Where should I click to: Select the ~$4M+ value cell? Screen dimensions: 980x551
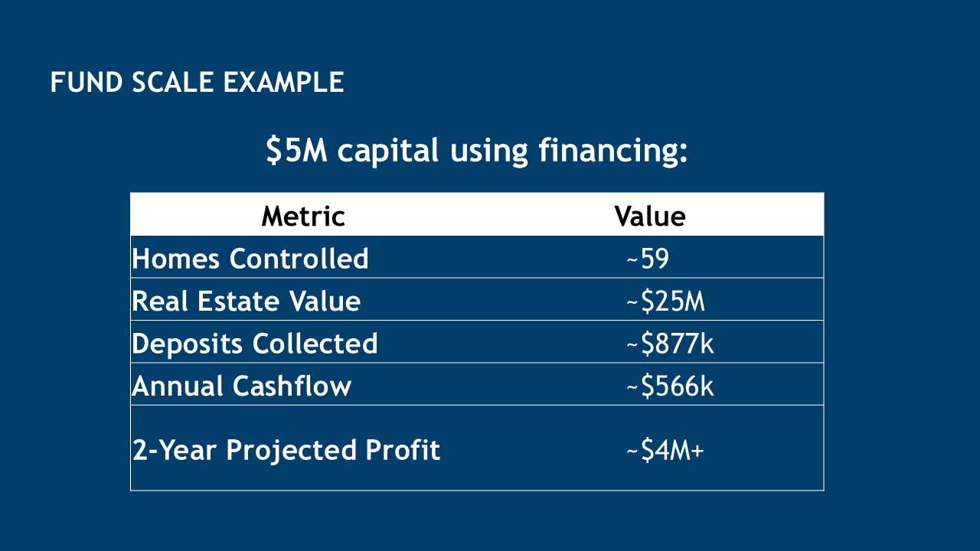[665, 449]
